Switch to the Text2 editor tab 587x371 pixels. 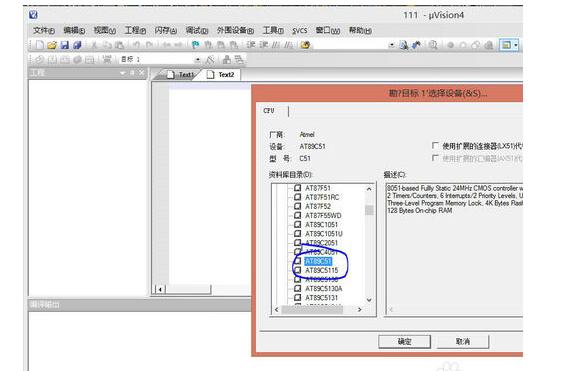pyautogui.click(x=221, y=74)
